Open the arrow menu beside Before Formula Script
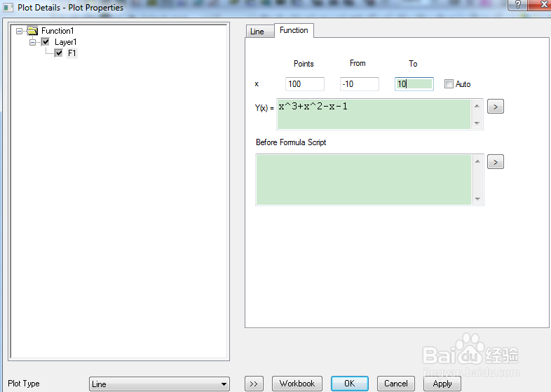This screenshot has height=392, width=551. click(x=496, y=162)
